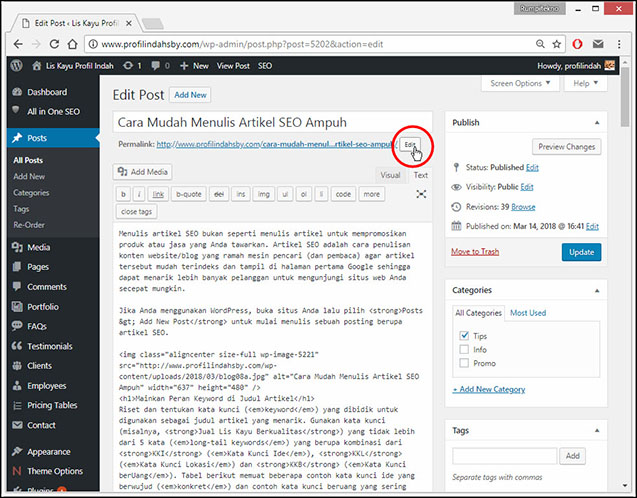
Task: Click the Tags text input
Action: point(504,456)
